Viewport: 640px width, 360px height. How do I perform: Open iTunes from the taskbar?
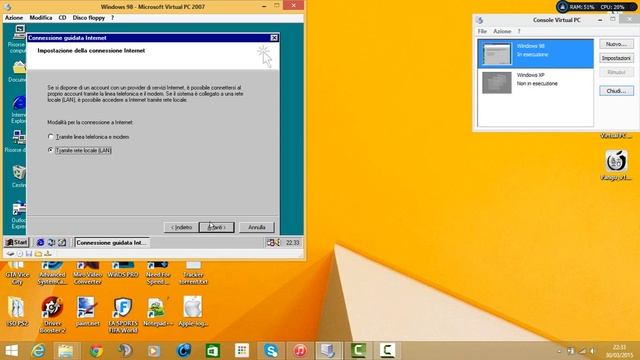pos(300,351)
